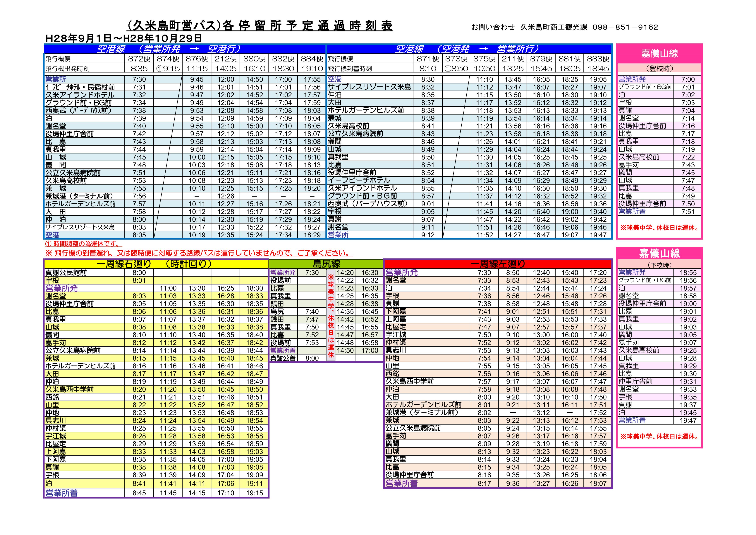This screenshot has width=756, height=535.
Task: Click 仲里庁舎前 19:31 in 下校時 table
Action: pos(659,381)
